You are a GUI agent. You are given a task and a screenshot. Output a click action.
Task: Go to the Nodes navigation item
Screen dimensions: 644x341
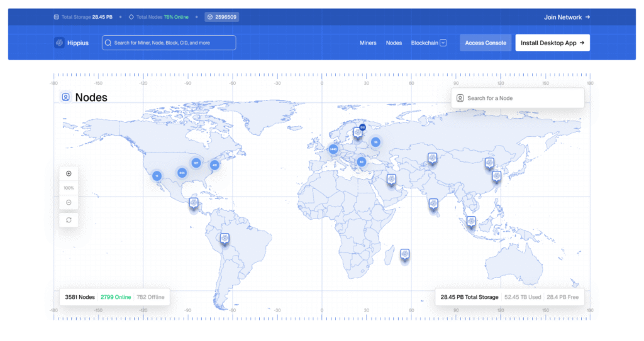point(394,43)
